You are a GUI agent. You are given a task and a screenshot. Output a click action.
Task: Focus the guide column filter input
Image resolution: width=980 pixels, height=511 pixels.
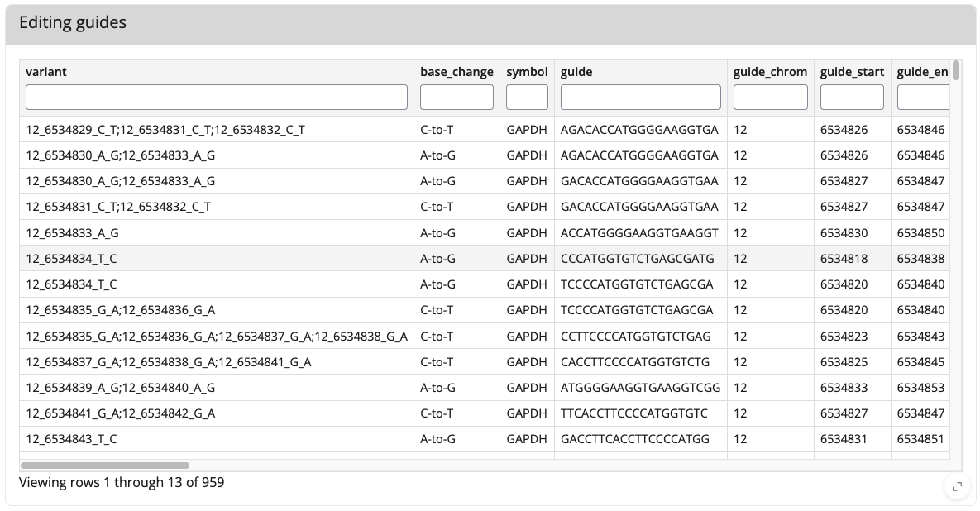coord(641,98)
